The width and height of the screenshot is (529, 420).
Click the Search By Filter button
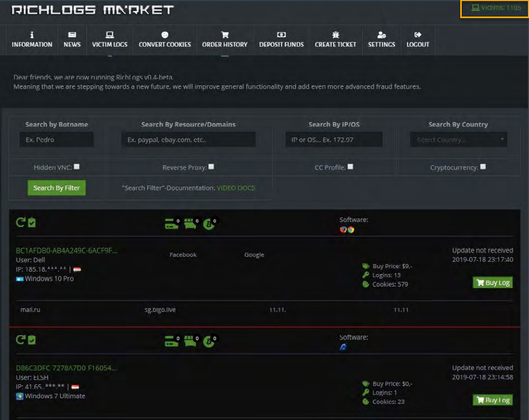tap(57, 188)
